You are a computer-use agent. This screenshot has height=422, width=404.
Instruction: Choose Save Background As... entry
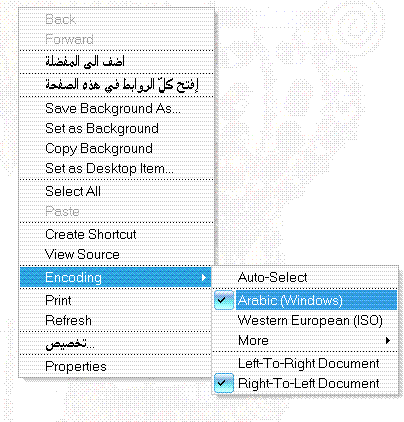pyautogui.click(x=116, y=109)
